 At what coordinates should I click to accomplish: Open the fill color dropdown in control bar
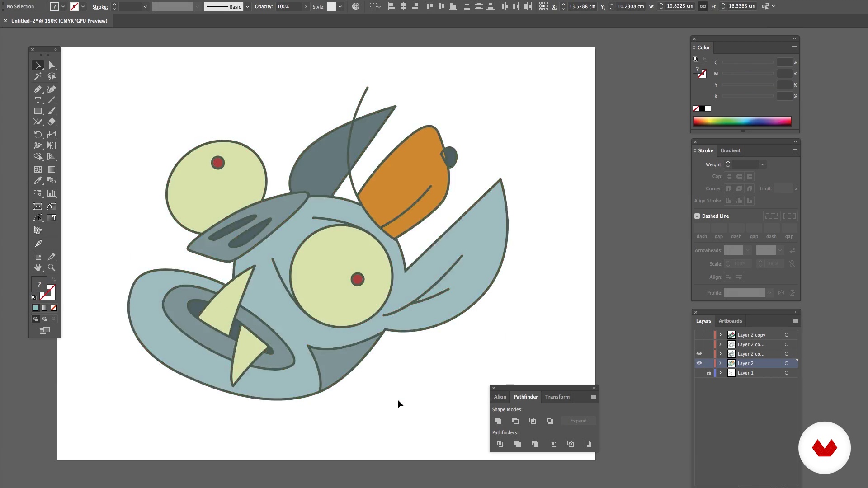(63, 7)
